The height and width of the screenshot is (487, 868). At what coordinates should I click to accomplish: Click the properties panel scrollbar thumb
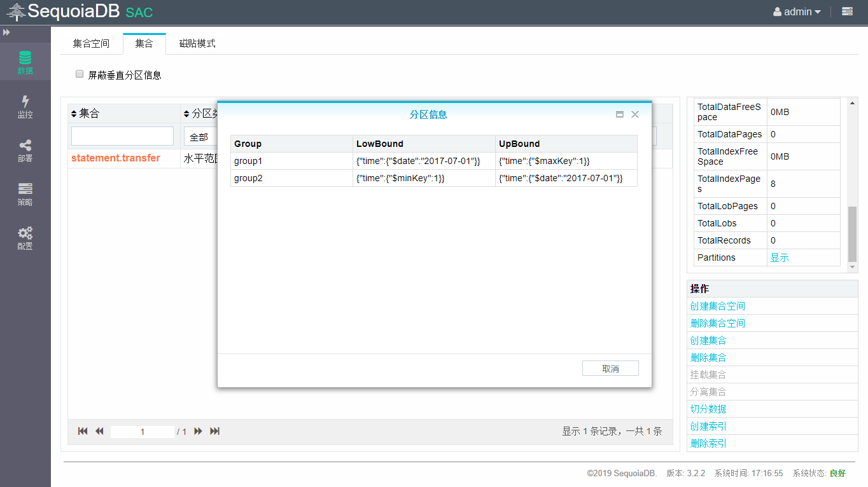pyautogui.click(x=853, y=234)
